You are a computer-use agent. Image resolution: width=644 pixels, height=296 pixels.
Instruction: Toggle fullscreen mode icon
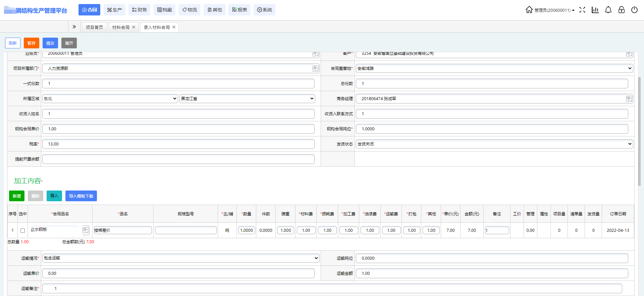(582, 10)
